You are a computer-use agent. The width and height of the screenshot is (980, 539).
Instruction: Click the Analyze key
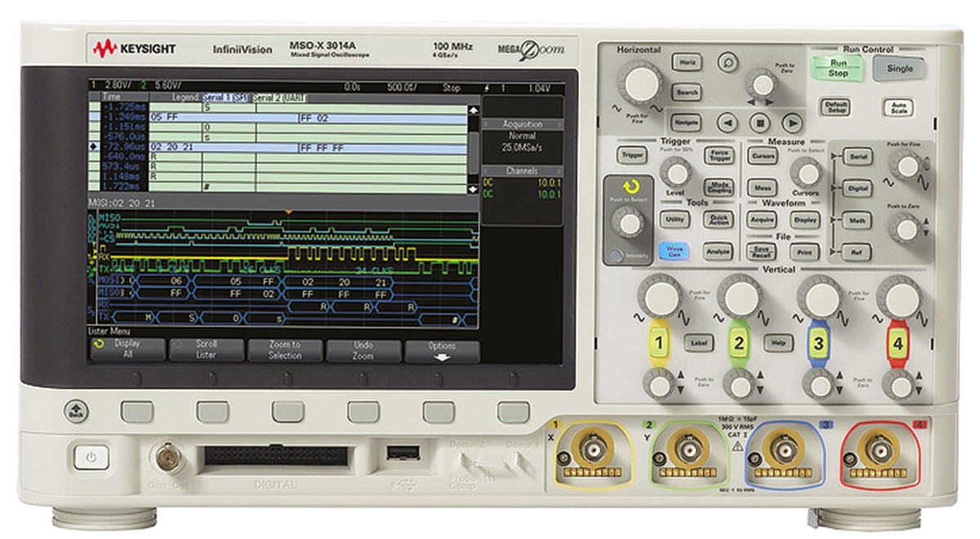click(x=719, y=252)
